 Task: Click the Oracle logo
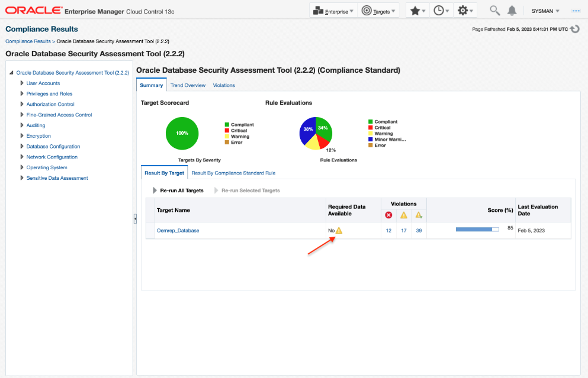click(34, 10)
